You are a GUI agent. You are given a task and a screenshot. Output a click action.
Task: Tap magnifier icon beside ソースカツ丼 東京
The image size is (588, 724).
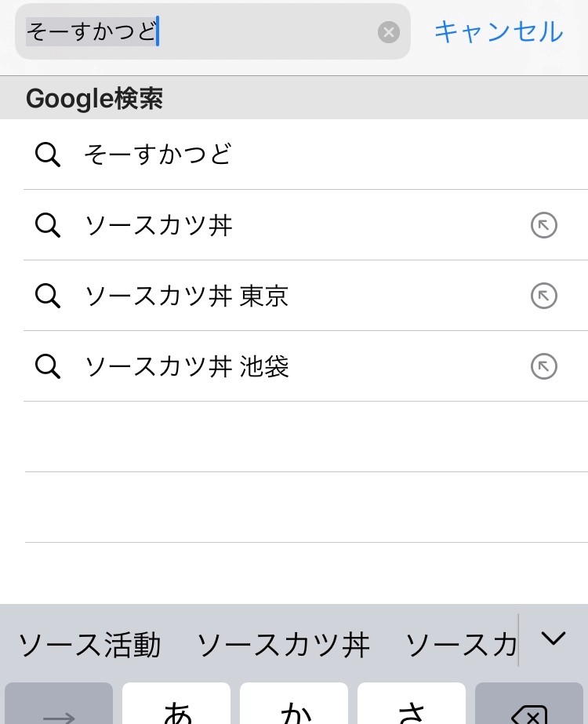(x=48, y=296)
